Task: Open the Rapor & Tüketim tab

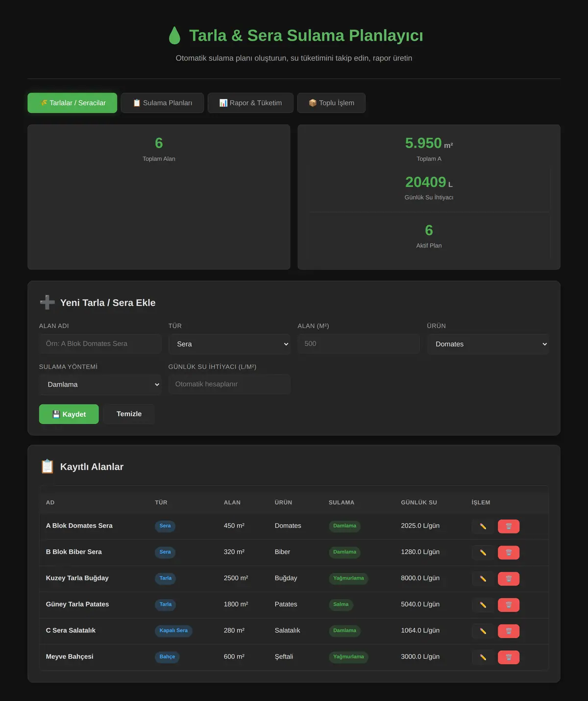Action: (x=250, y=103)
